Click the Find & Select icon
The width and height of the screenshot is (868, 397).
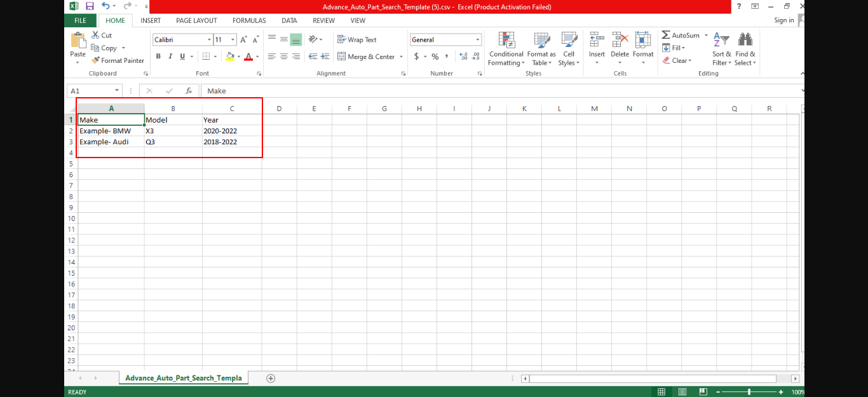tap(745, 49)
